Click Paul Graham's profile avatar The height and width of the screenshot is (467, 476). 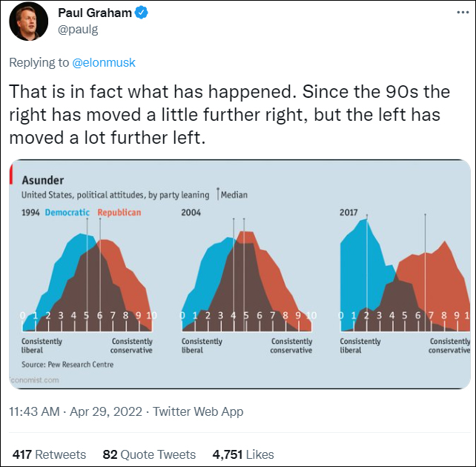[29, 22]
